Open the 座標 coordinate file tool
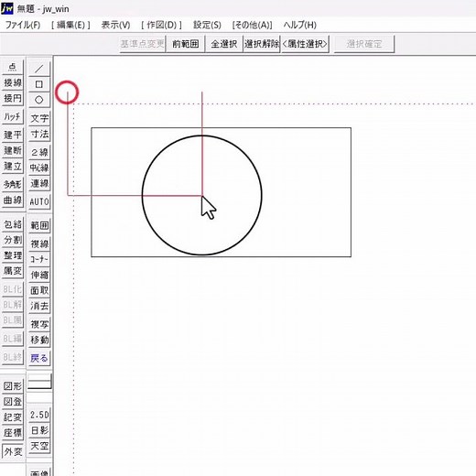476x476 pixels. [13, 433]
